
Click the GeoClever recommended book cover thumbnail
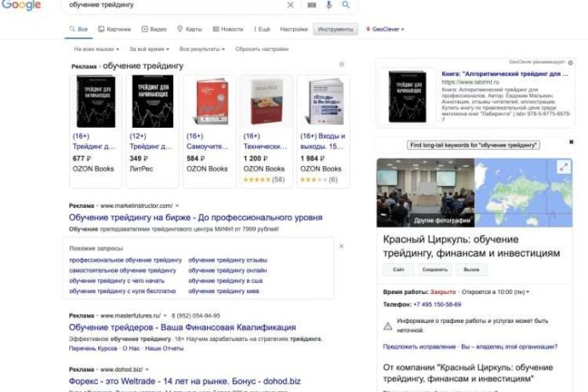(x=407, y=97)
